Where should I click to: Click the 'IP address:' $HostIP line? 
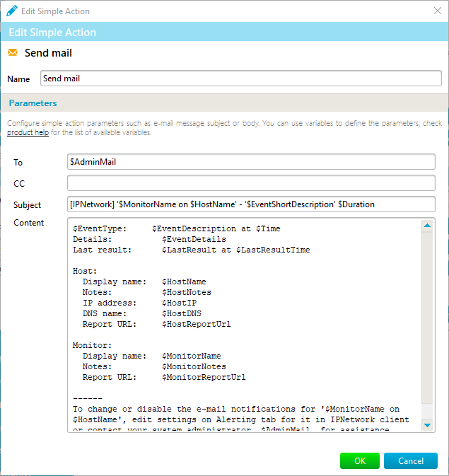coord(139,303)
